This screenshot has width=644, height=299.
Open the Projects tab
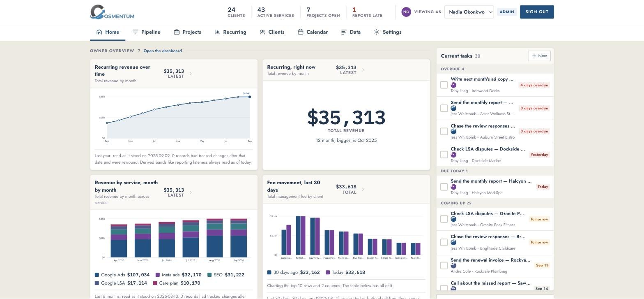(x=187, y=32)
